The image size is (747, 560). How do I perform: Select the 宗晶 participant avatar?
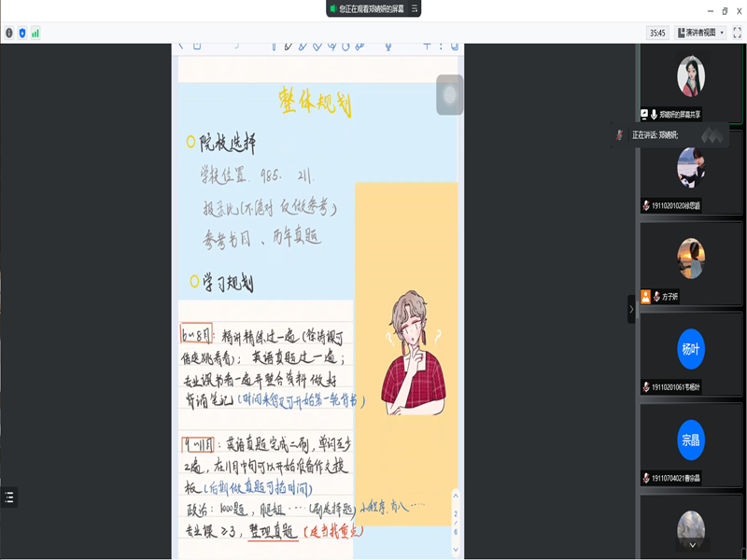(690, 439)
